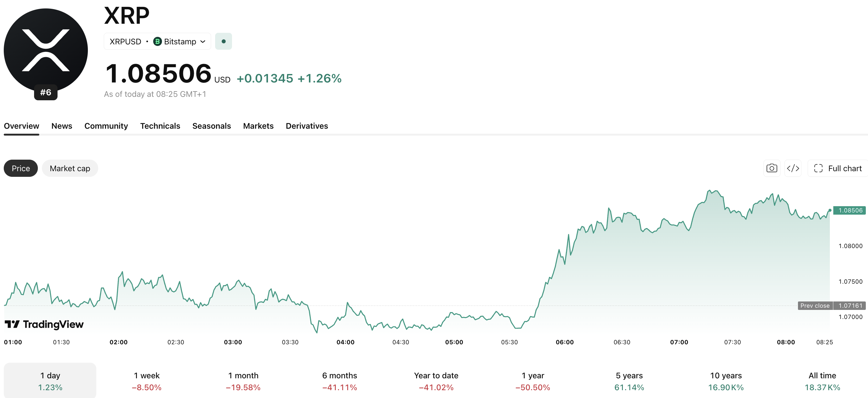Expand the XRPUSD Bitstamp exchange dropdown
The height and width of the screenshot is (398, 868).
(157, 42)
